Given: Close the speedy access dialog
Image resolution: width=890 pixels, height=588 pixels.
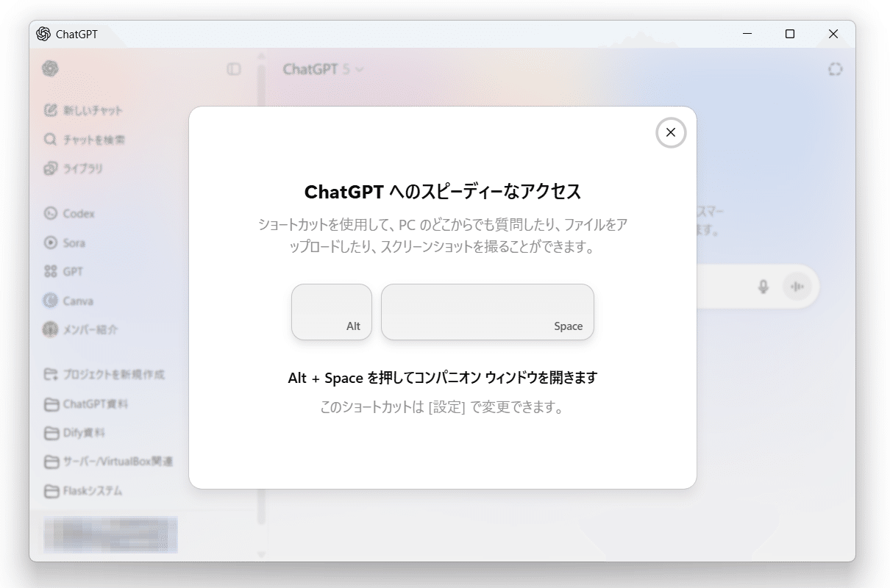Looking at the screenshot, I should 670,132.
